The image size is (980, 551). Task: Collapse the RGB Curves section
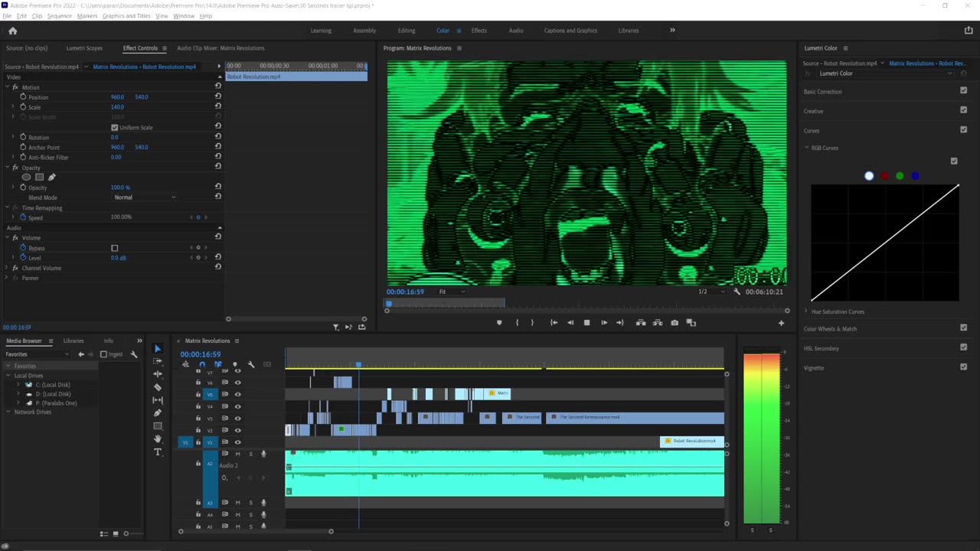click(806, 148)
